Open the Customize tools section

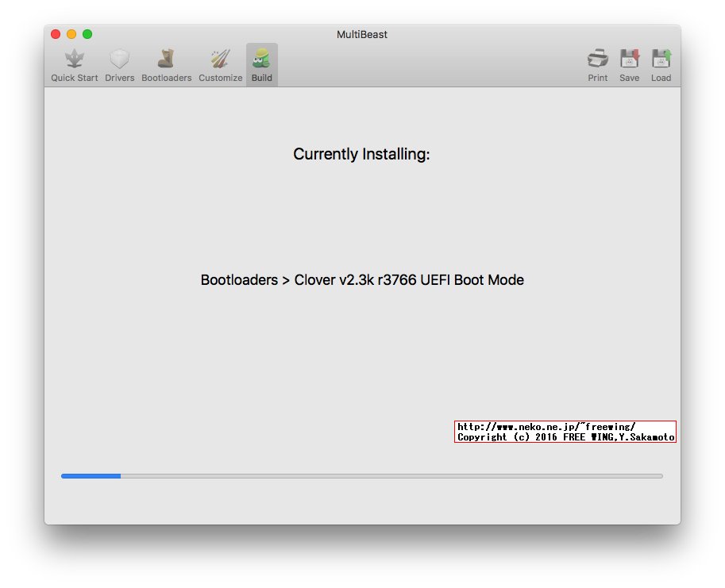coord(221,65)
